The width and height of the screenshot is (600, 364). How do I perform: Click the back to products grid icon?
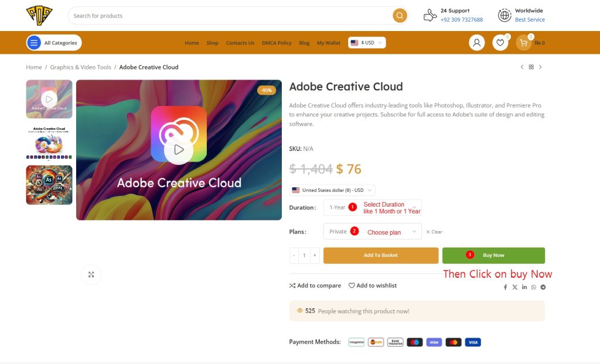point(531,67)
